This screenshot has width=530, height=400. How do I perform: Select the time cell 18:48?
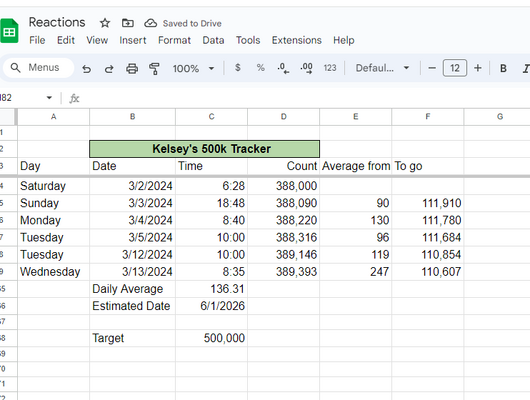click(212, 203)
